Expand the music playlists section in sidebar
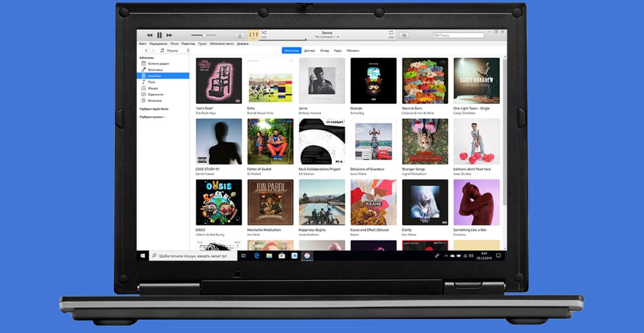The width and height of the screenshot is (644, 333). pos(152,116)
